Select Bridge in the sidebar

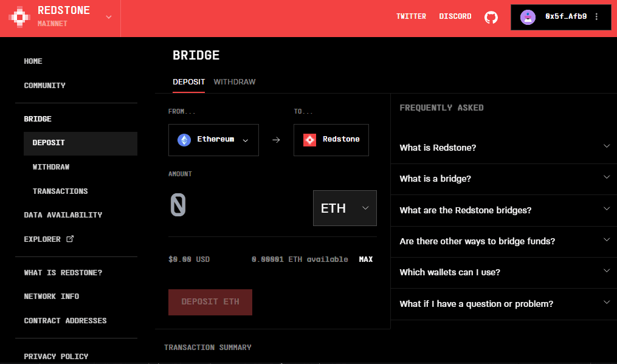(37, 119)
